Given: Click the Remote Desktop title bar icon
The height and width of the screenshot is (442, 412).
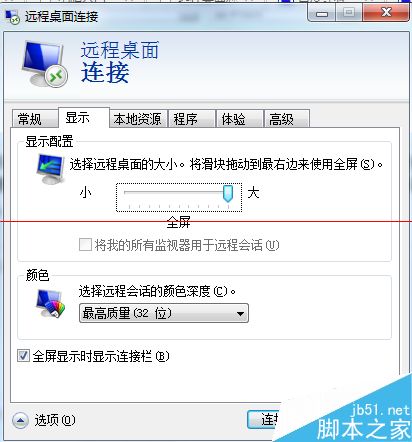Looking at the screenshot, I should click(x=13, y=17).
